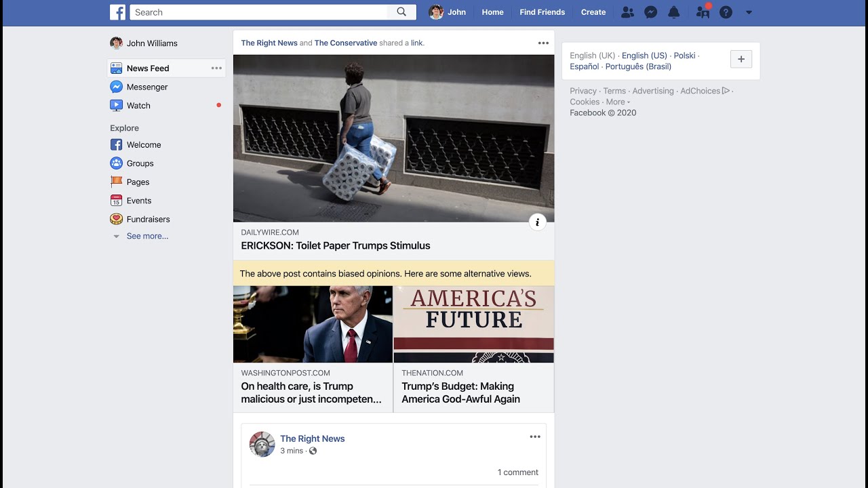
Task: Click the News Feed icon in the sidebar
Action: point(116,68)
